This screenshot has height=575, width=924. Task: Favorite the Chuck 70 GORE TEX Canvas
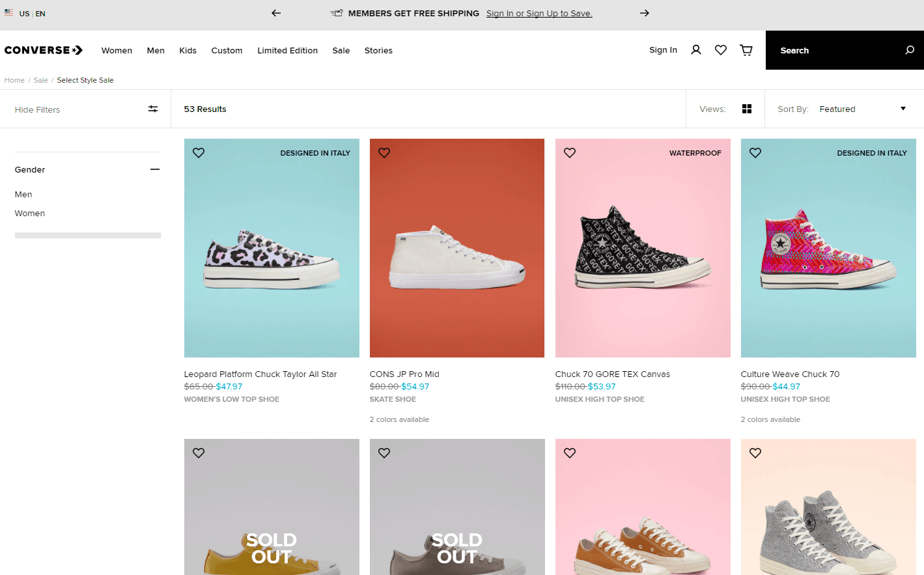click(x=570, y=152)
